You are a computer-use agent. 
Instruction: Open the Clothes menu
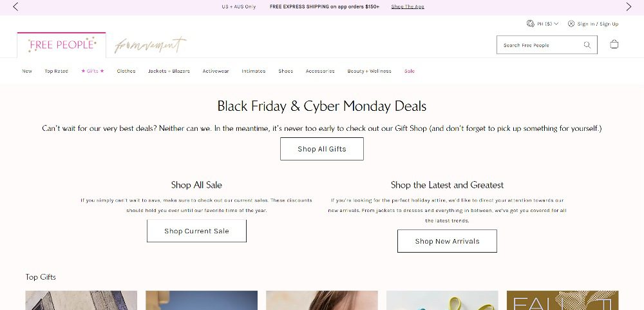click(x=126, y=71)
